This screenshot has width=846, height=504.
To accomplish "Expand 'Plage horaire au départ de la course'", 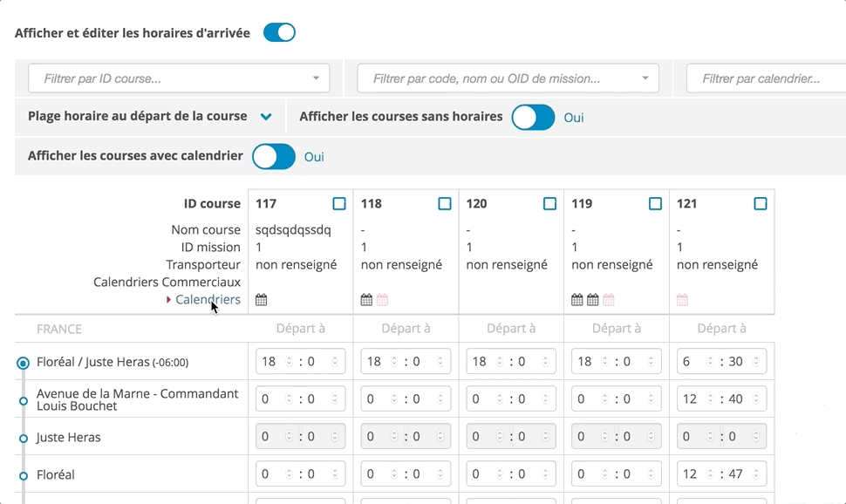I will click(267, 117).
